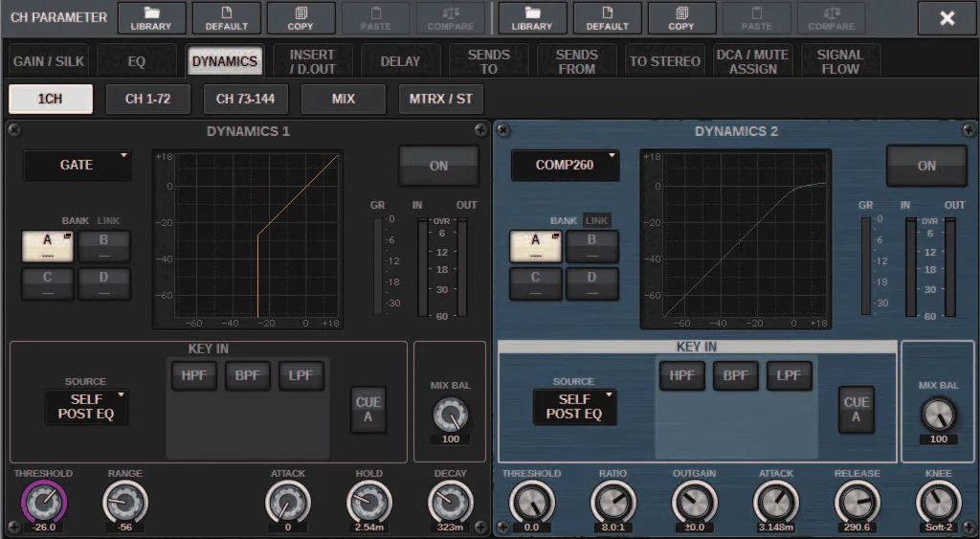The width and height of the screenshot is (980, 539).
Task: Open the second LIBRARY button for Dynamics 2
Action: (532, 17)
